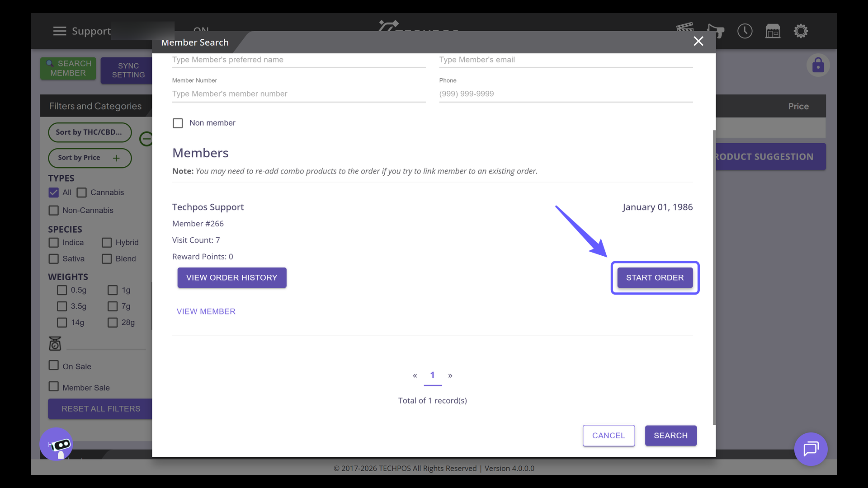This screenshot has height=488, width=868.
Task: Close the Member Search dialog
Action: 698,42
